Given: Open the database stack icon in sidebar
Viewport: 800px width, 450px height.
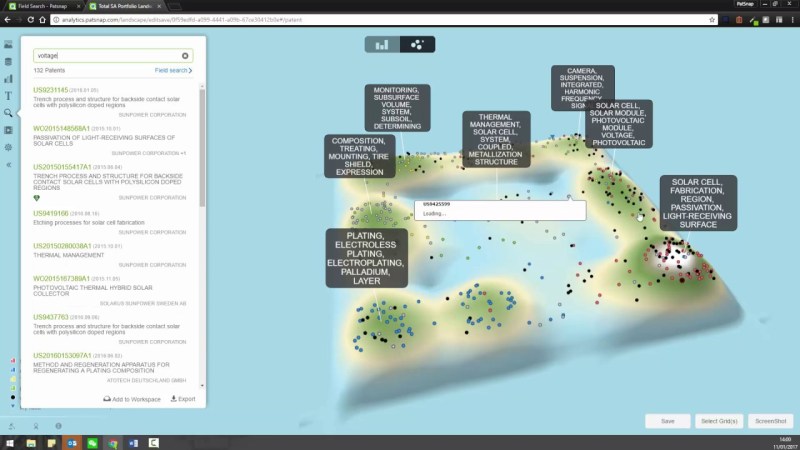Looking at the screenshot, I should (8, 62).
